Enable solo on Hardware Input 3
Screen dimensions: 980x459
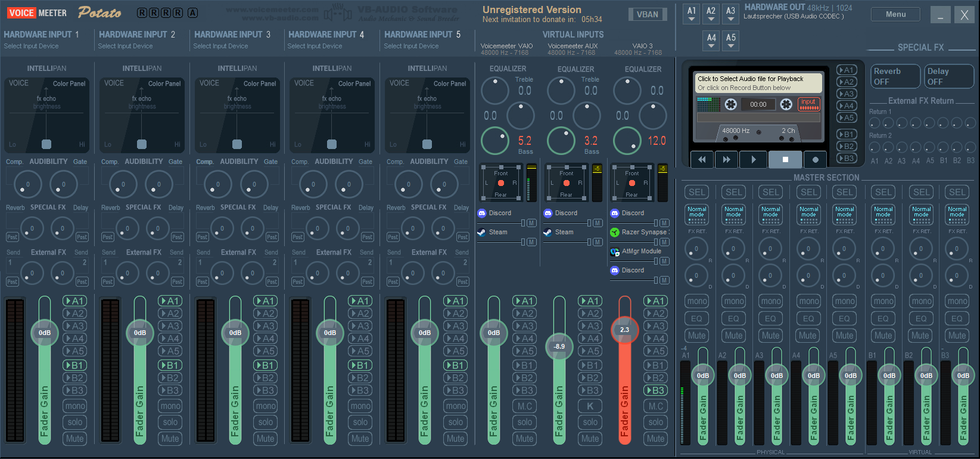[x=266, y=422]
